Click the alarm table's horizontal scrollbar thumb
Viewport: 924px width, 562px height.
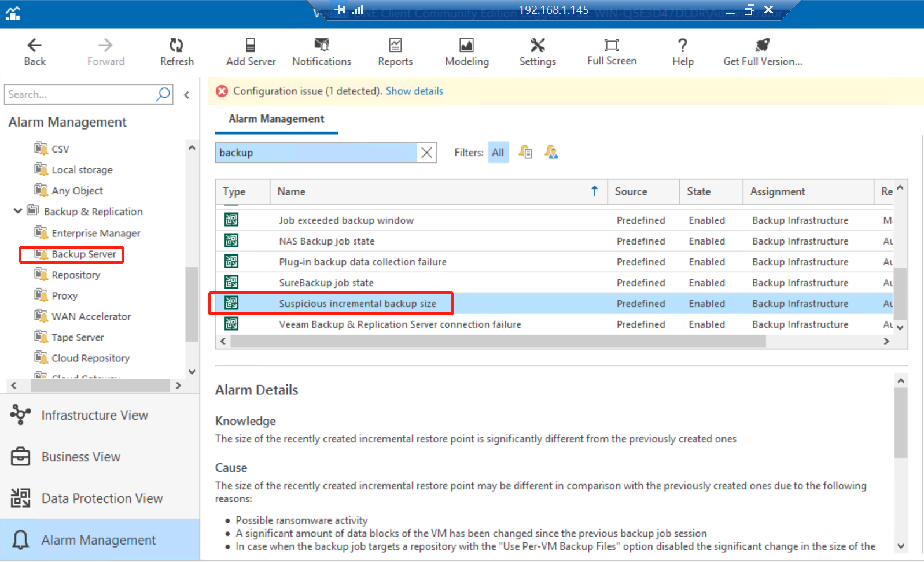(x=498, y=342)
